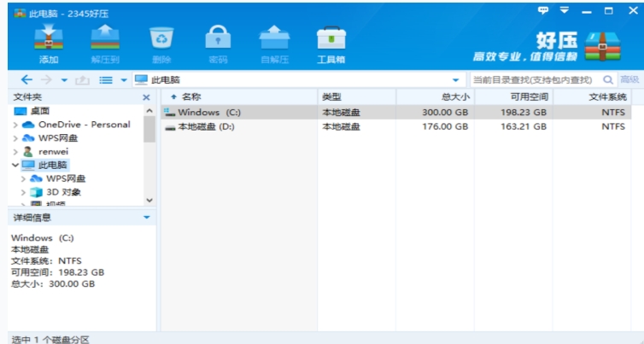The width and height of the screenshot is (644, 344).
Task: Click the list view mode icon
Action: click(x=106, y=80)
